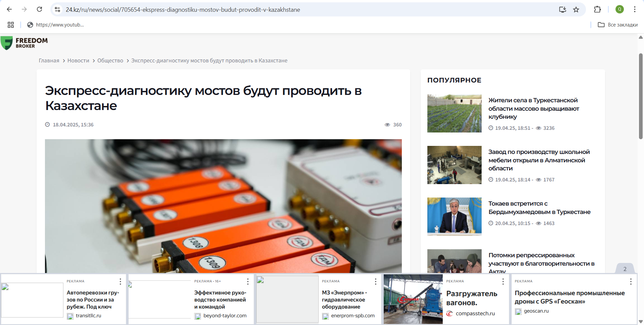This screenshot has width=644, height=325.
Task: Go to Общество breadcrumb
Action: 110,61
